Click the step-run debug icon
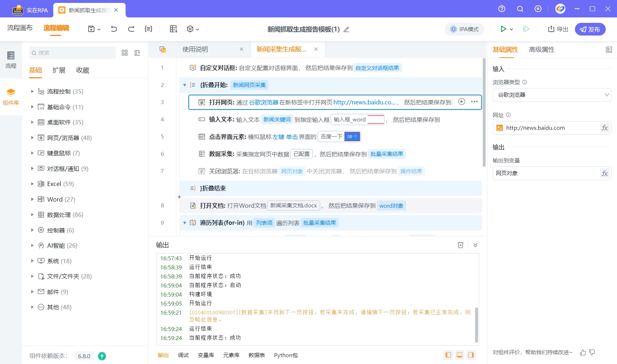The width and height of the screenshot is (617, 364). coord(526,29)
